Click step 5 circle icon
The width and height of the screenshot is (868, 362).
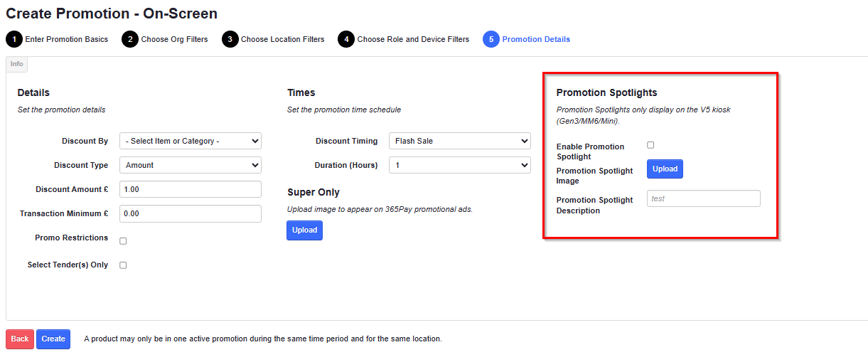tap(491, 39)
